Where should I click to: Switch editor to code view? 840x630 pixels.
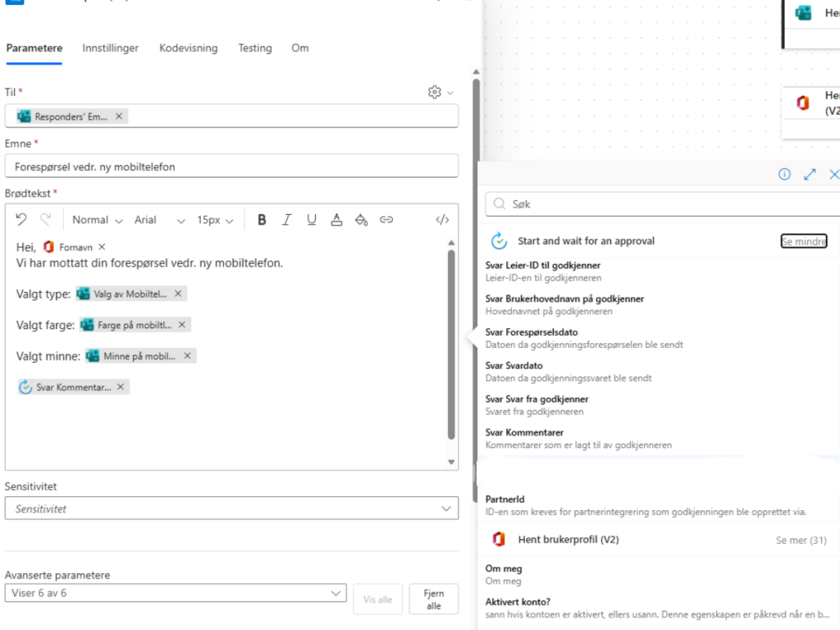pyautogui.click(x=442, y=220)
